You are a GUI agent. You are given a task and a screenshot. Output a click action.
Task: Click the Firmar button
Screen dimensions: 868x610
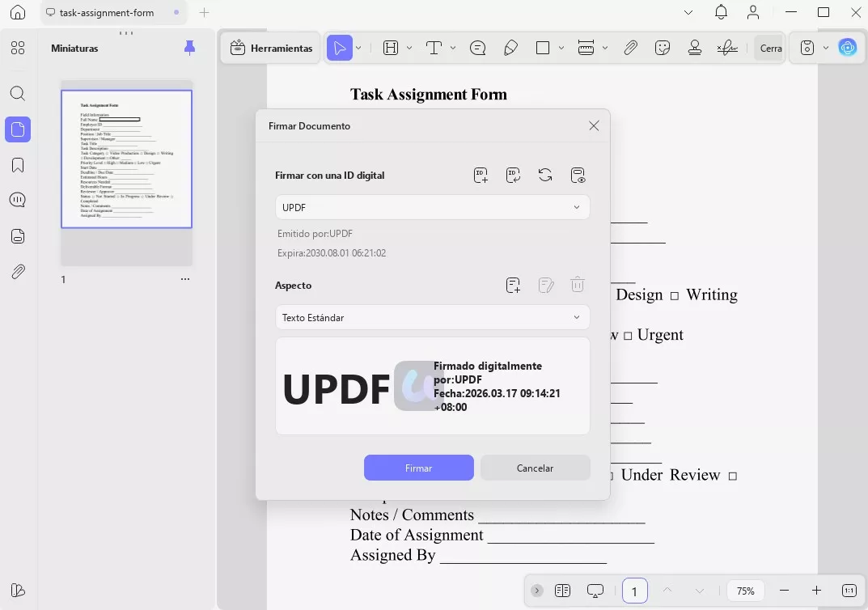[x=418, y=468]
